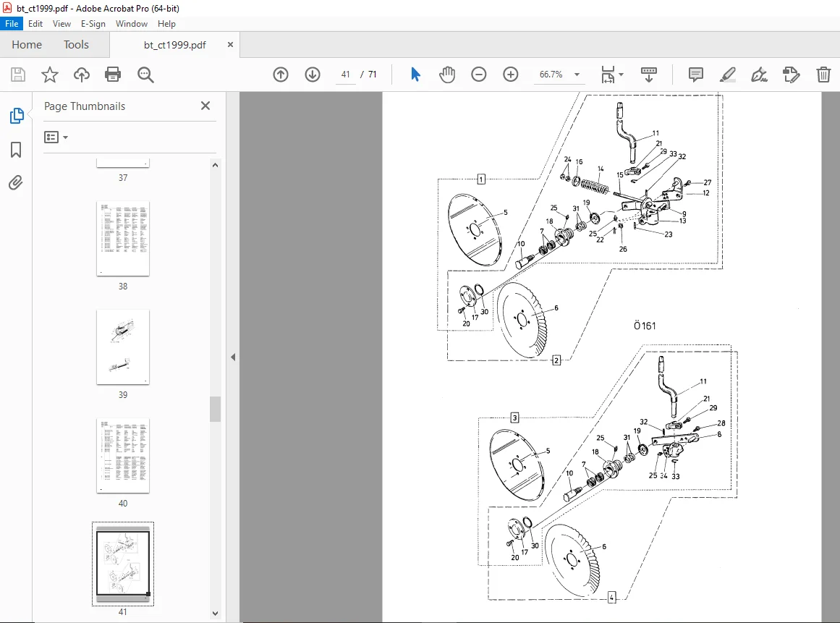Click thumbnail scrollbar up arrow

click(215, 165)
